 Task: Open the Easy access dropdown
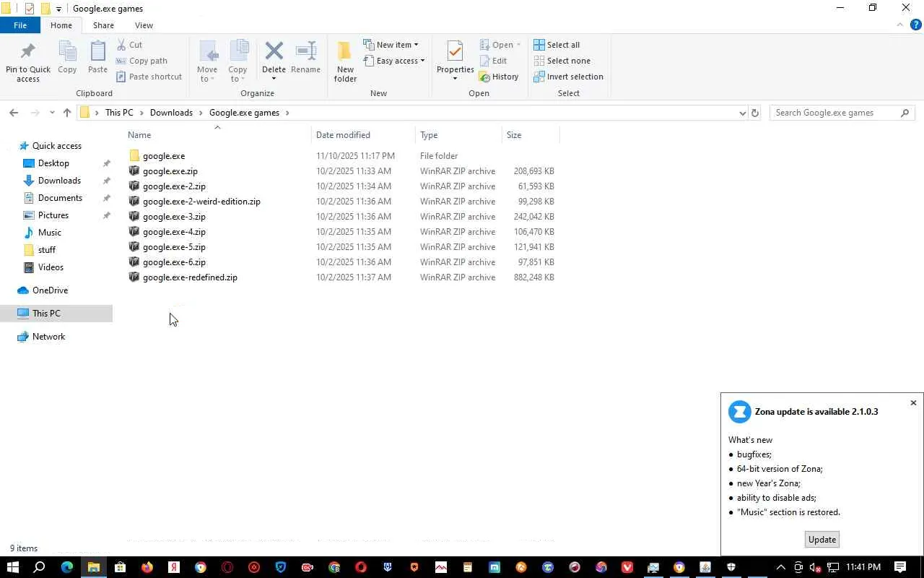point(394,61)
